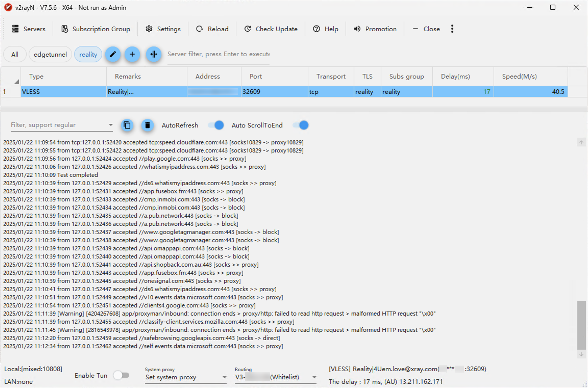Viewport: 588px width, 388px height.
Task: Open the three-dot overflow menu
Action: coord(452,29)
